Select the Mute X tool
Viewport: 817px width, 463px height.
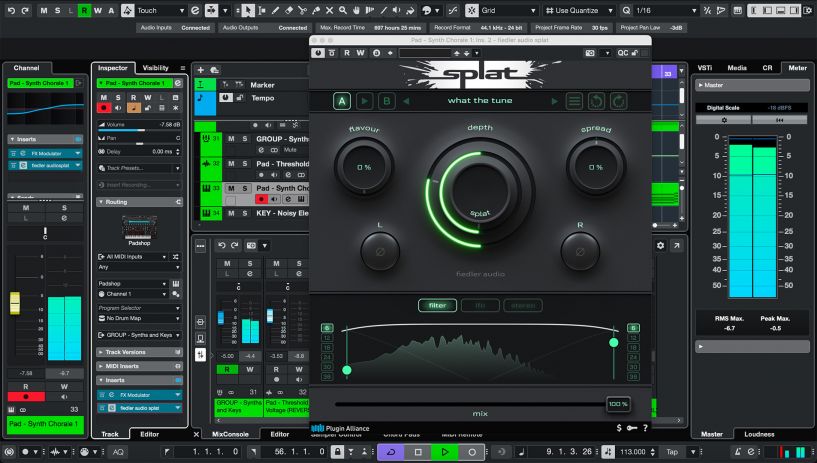pyautogui.click(x=329, y=10)
